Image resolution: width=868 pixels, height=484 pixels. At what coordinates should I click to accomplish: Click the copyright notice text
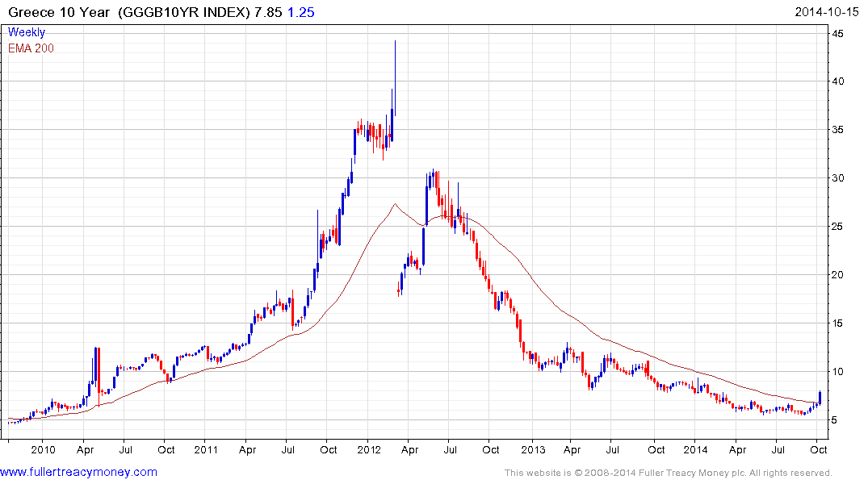(669, 473)
